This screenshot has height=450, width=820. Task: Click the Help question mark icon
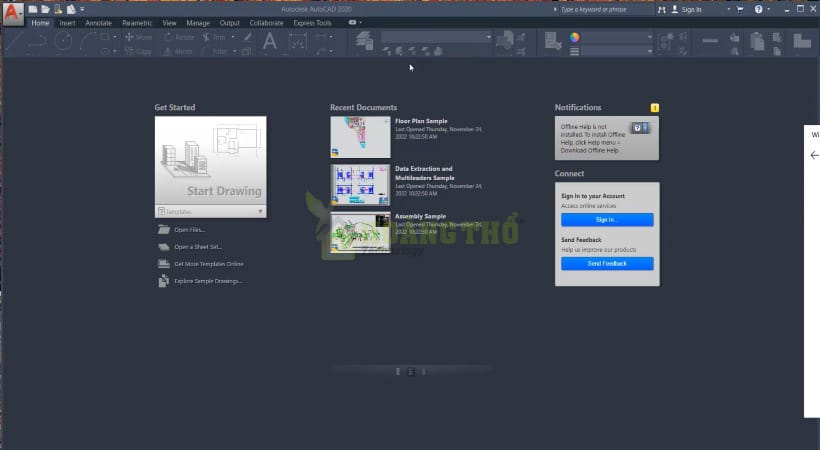(x=757, y=9)
